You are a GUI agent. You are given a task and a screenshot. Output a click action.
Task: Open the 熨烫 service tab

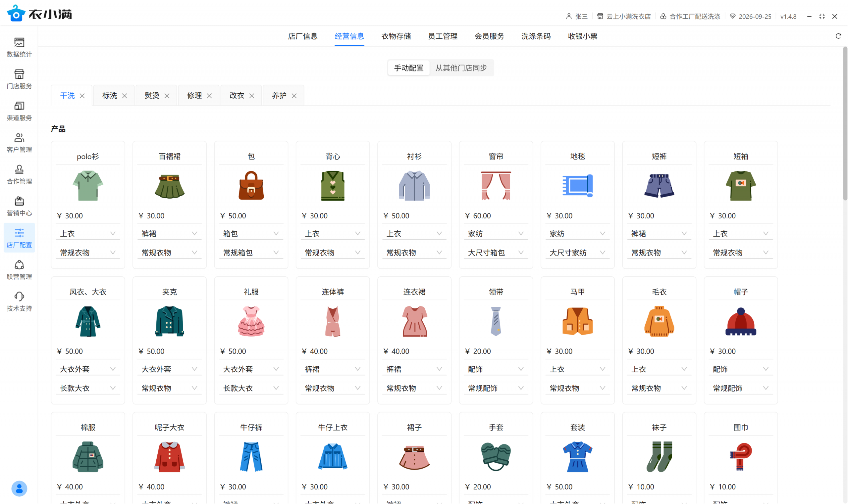pos(152,95)
